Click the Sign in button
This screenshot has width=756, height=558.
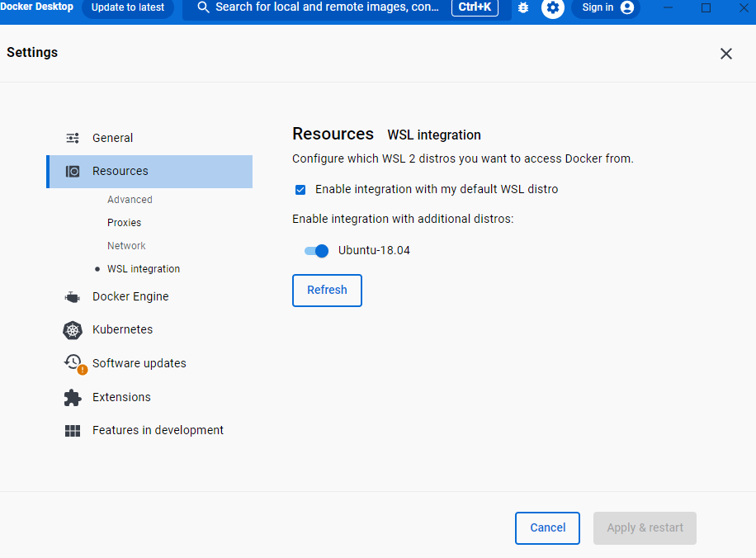(606, 7)
